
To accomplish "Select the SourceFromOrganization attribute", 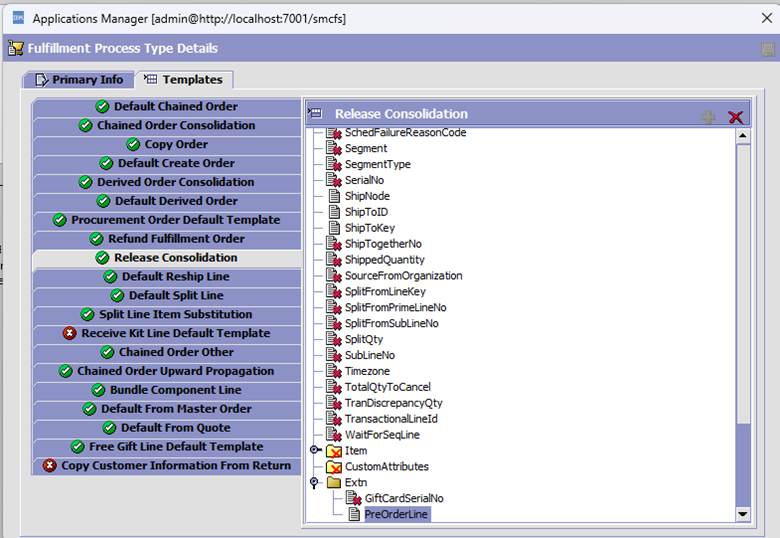I will click(403, 275).
